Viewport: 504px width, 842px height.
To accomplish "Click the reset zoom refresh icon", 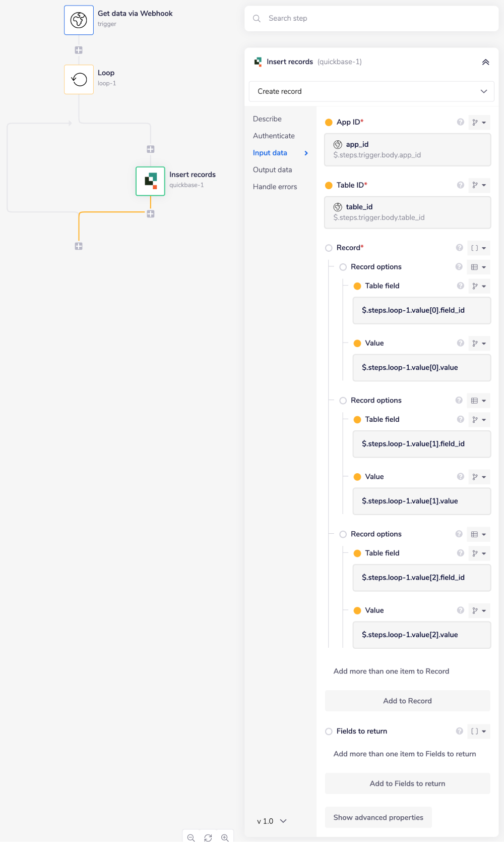I will [208, 837].
